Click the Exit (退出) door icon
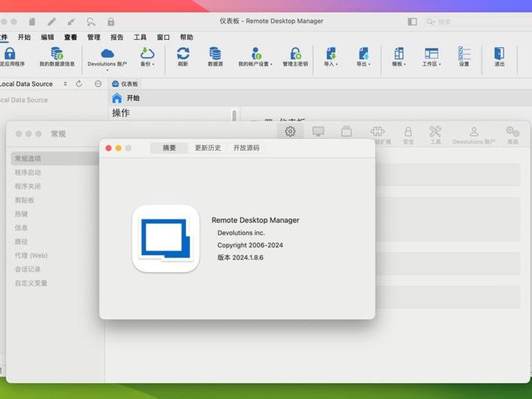The height and width of the screenshot is (399, 532). click(499, 53)
